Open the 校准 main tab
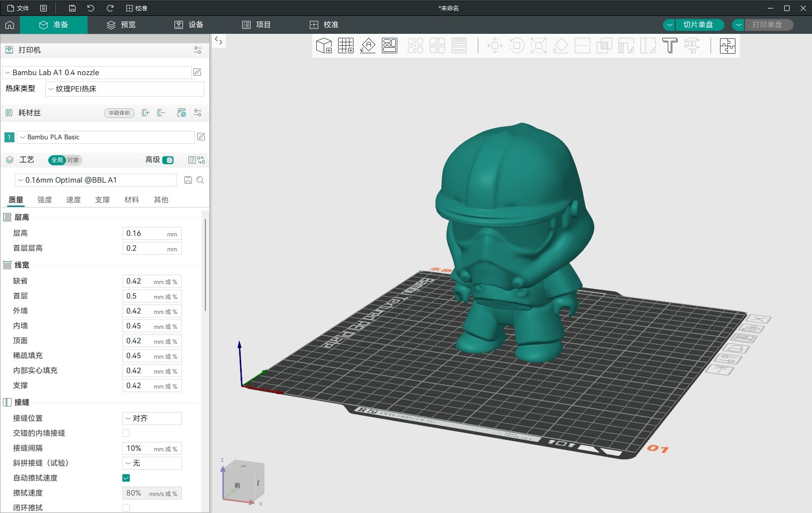Viewport: 812px width, 513px height. pyautogui.click(x=324, y=25)
